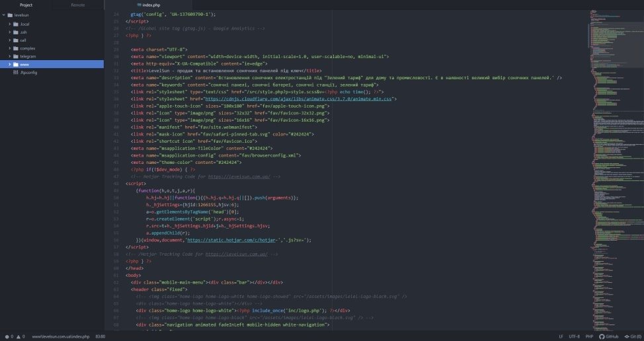Viewport: 644px width, 341px height.
Task: Click the </head> closing tag
Action: click(135, 268)
